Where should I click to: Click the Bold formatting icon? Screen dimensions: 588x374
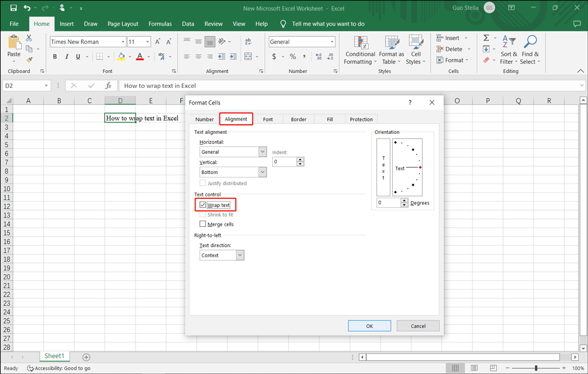click(55, 56)
